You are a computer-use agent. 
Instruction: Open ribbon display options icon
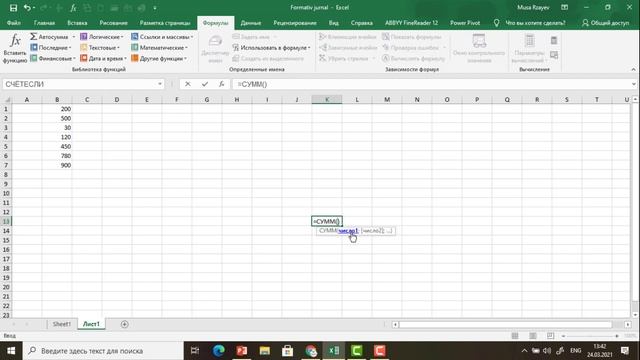pyautogui.click(x=564, y=8)
